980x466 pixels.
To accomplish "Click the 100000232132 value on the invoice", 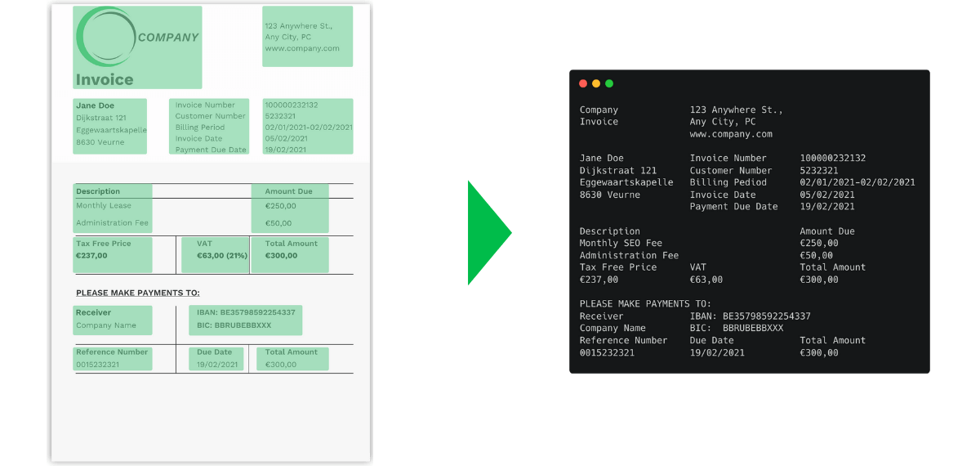I will [x=291, y=105].
